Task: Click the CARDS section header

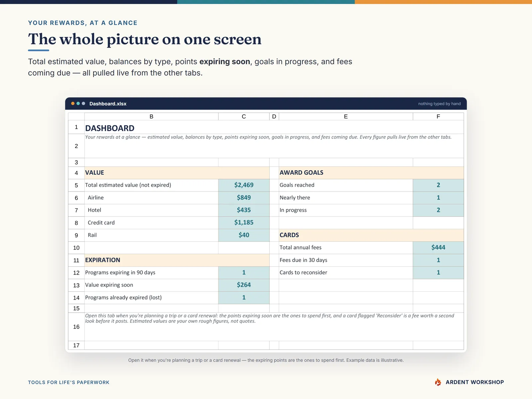Action: coord(371,235)
